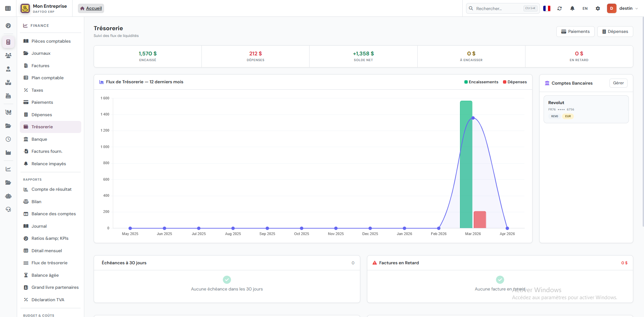Select the Finance calculator icon in left rail
The width and height of the screenshot is (644, 317).
click(8, 42)
